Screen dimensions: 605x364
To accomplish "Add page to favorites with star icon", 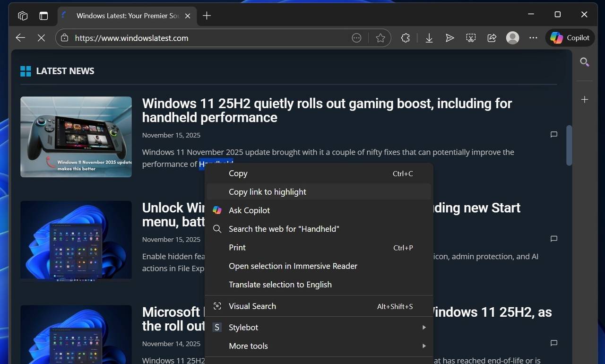I will tap(380, 38).
